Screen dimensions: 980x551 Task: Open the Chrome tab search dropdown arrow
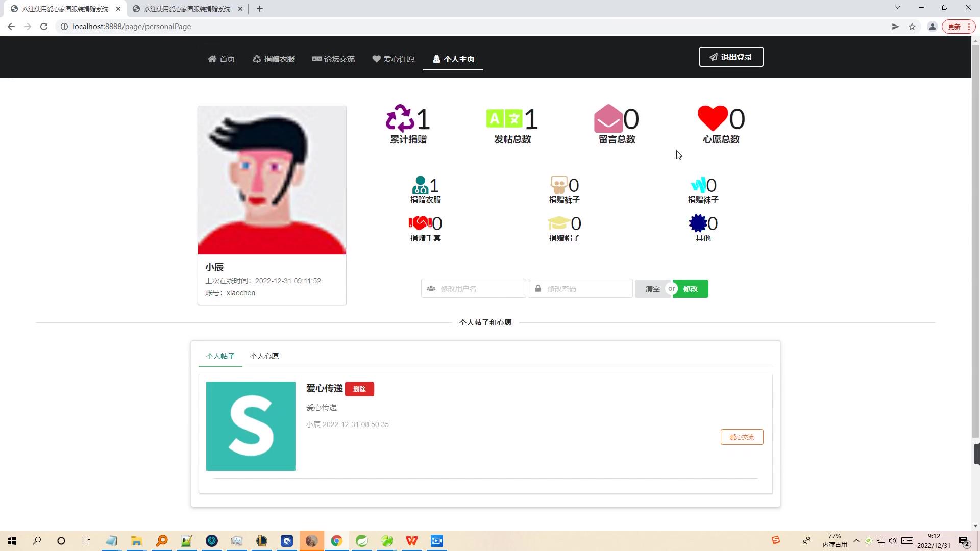tap(898, 8)
